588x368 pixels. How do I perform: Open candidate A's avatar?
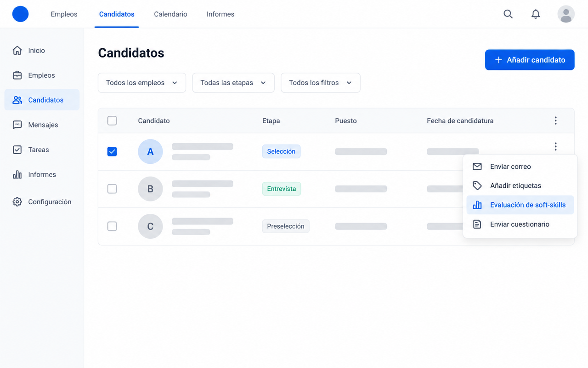(150, 151)
